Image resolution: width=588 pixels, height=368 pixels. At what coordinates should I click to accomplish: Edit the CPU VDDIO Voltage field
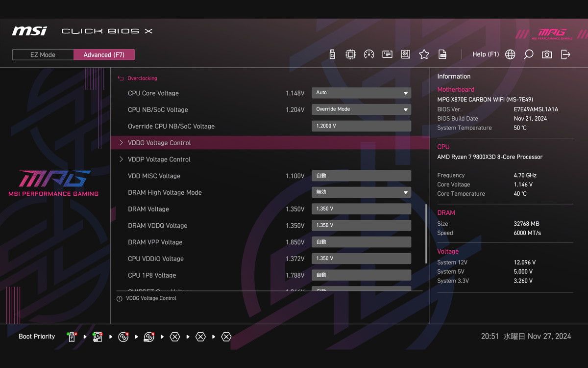pos(361,259)
